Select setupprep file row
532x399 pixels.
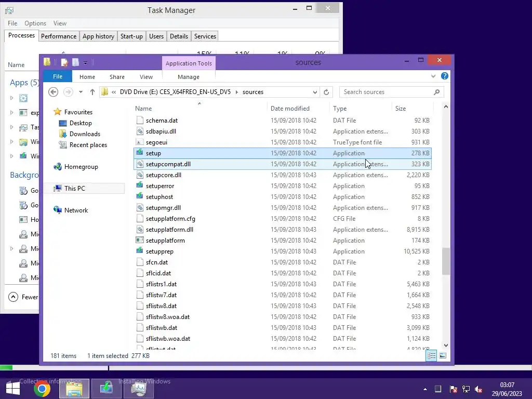283,251
